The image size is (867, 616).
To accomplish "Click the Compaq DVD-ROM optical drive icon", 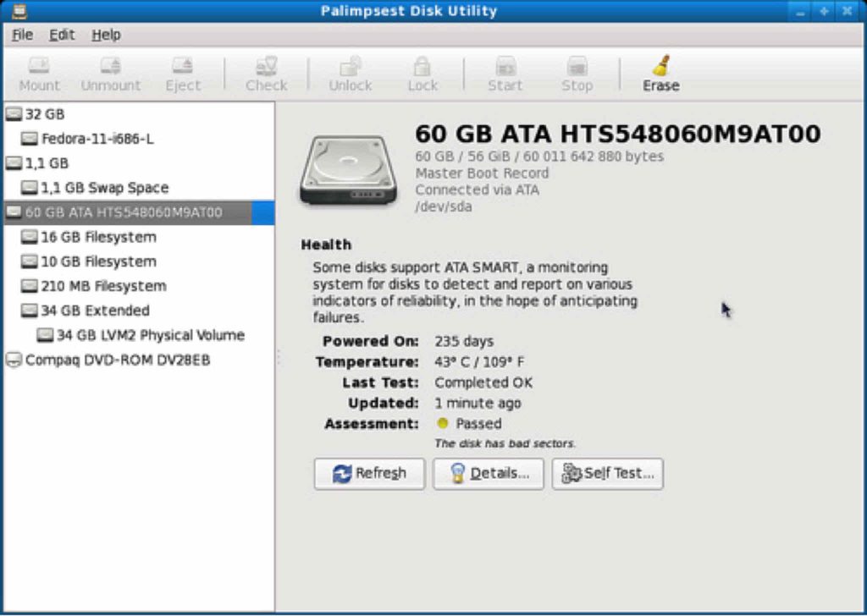I will 14,360.
